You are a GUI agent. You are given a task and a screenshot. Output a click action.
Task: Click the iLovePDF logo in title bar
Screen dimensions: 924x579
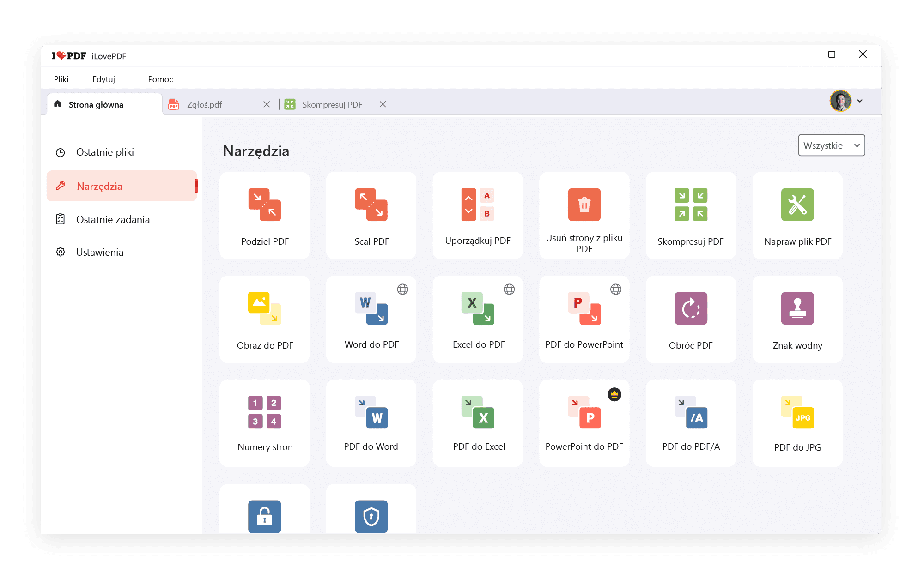69,56
